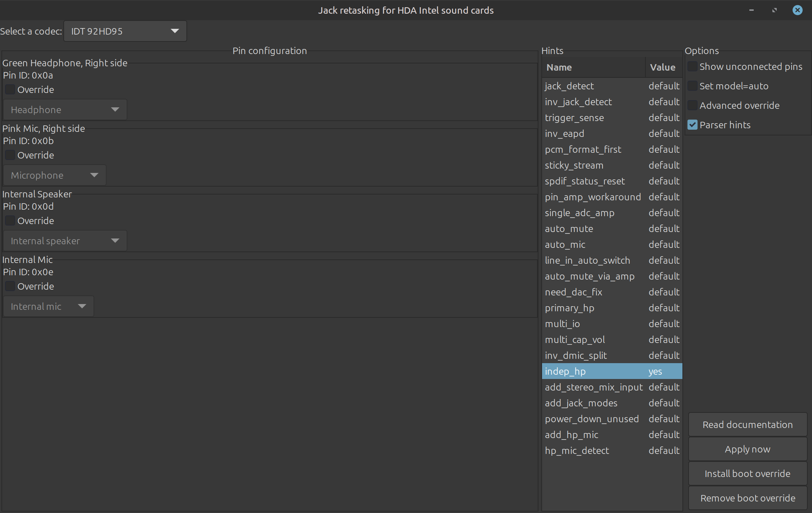Enable Override for Pin 0x0a headphone
The height and width of the screenshot is (513, 812).
coord(10,90)
